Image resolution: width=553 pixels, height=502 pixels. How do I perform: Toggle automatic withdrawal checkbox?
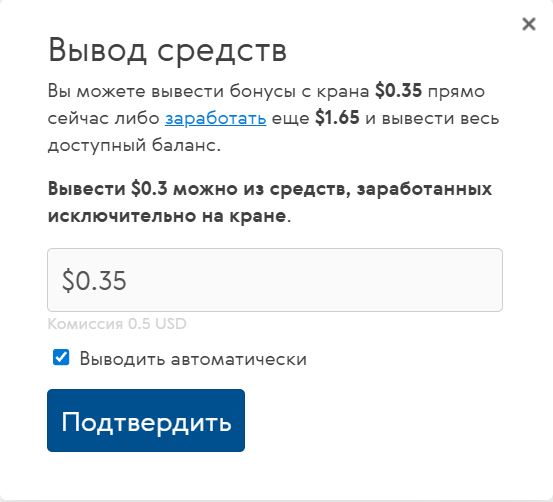coord(61,357)
